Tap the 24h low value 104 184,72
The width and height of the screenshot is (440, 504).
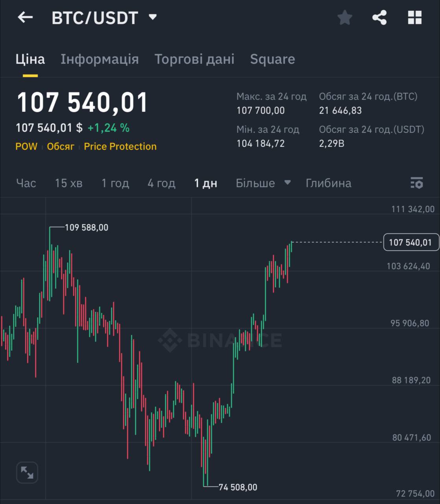pos(261,143)
